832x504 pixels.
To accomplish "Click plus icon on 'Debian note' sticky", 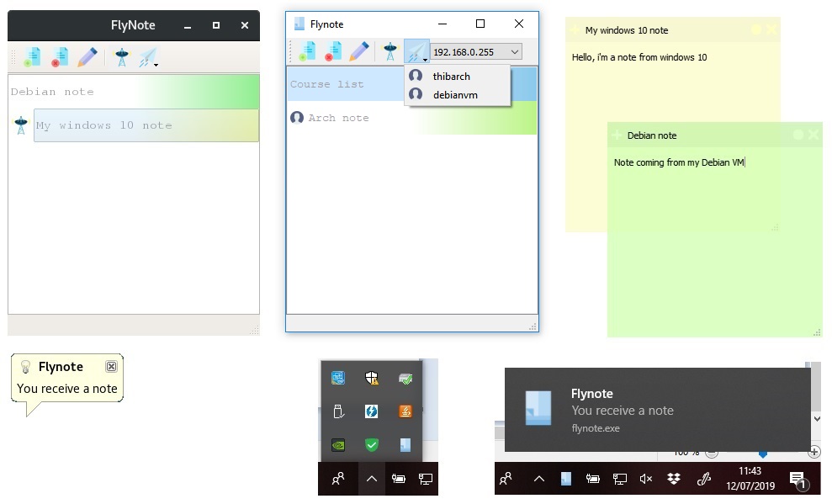I will point(617,135).
